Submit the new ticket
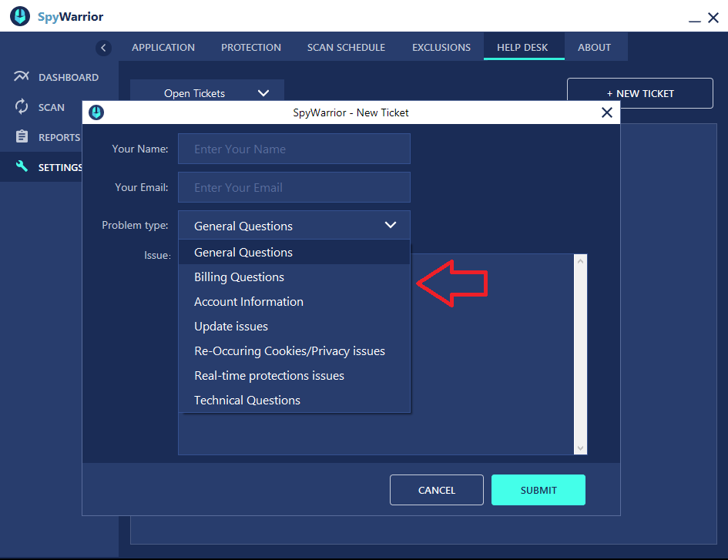The width and height of the screenshot is (728, 560). (538, 490)
